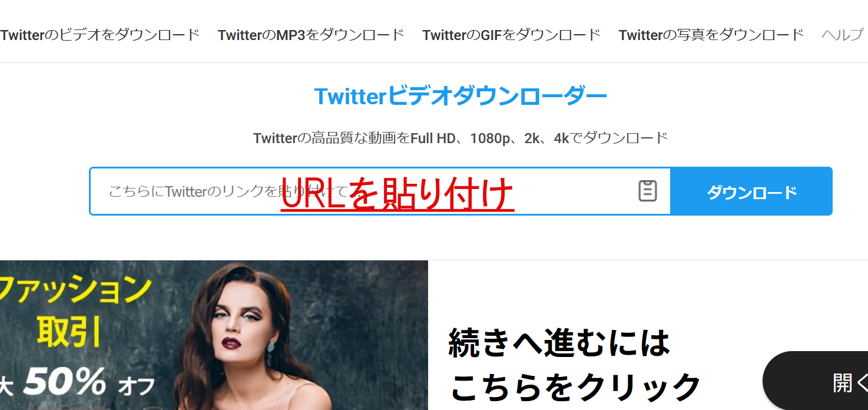Open the ヘルプ menu item

(x=842, y=35)
